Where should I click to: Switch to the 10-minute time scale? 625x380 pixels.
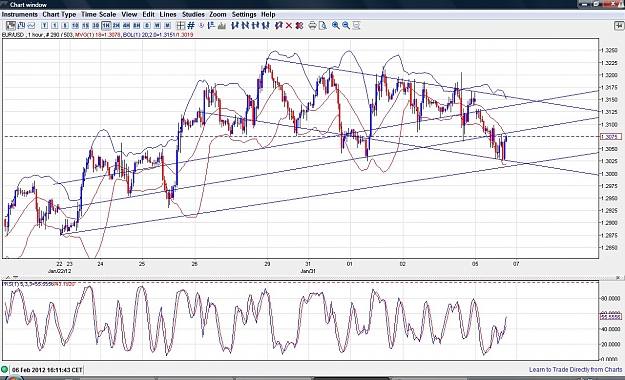coord(75,26)
